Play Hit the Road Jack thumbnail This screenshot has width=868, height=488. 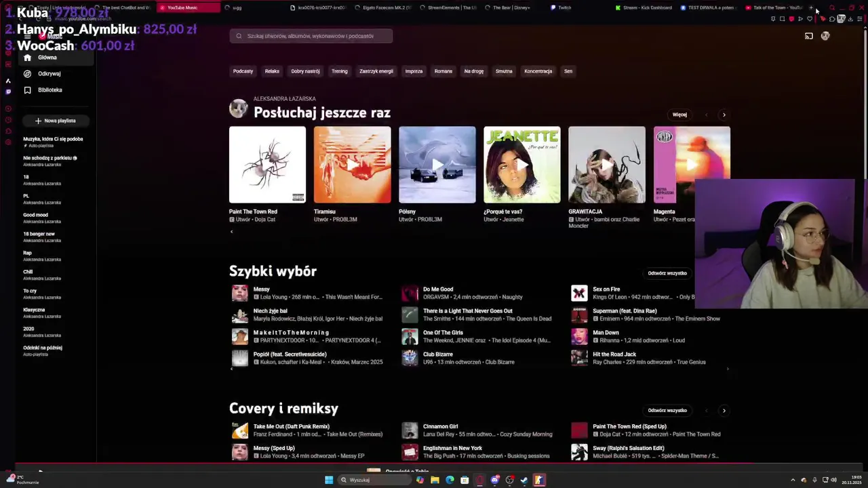click(x=579, y=358)
